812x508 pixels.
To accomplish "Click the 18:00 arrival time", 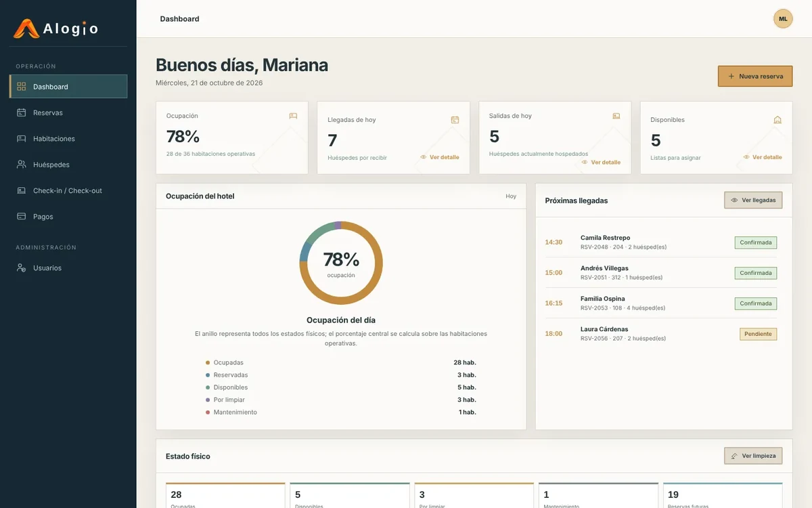I will 554,334.
